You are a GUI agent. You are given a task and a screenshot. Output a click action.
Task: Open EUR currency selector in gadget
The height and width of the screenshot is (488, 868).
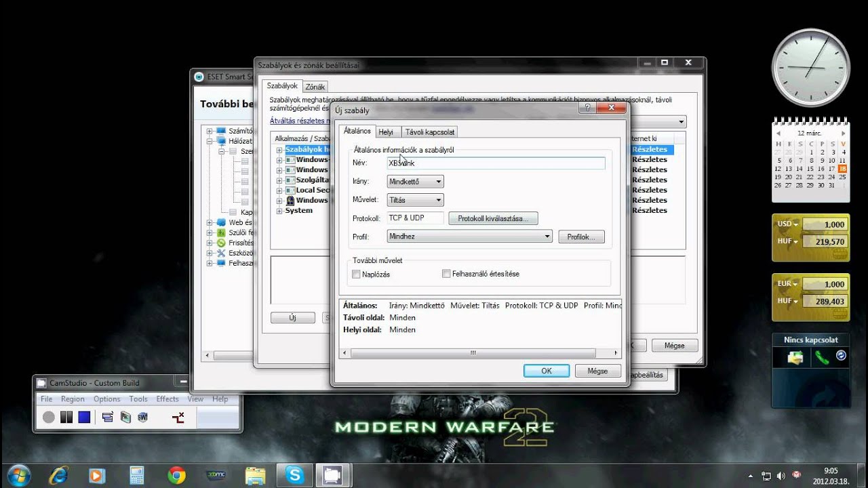pos(787,284)
